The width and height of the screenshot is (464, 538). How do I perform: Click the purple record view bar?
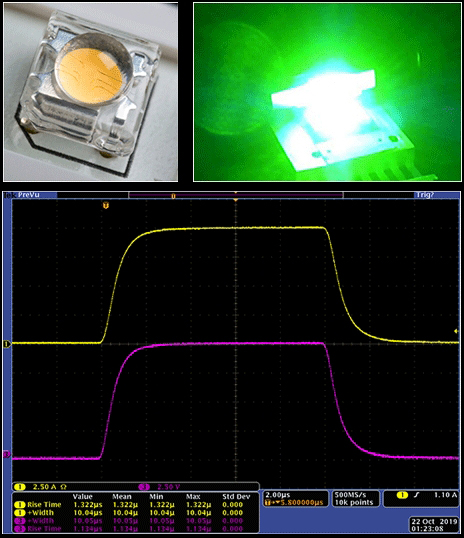[x=235, y=196]
